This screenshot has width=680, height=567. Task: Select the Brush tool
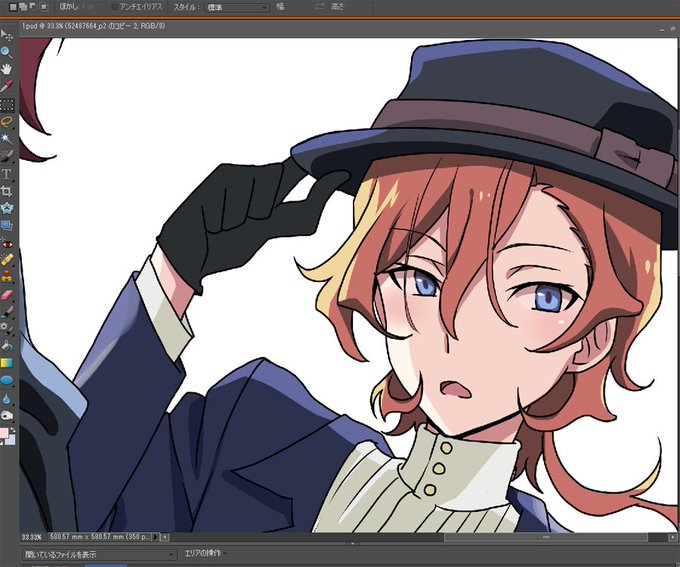7,311
